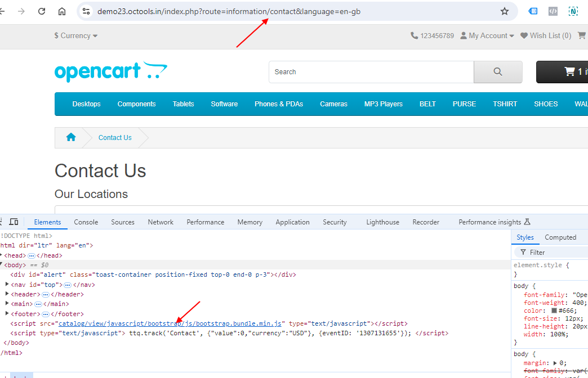This screenshot has width=588, height=378.
Task: Click the phone number 123456789
Action: click(x=437, y=35)
